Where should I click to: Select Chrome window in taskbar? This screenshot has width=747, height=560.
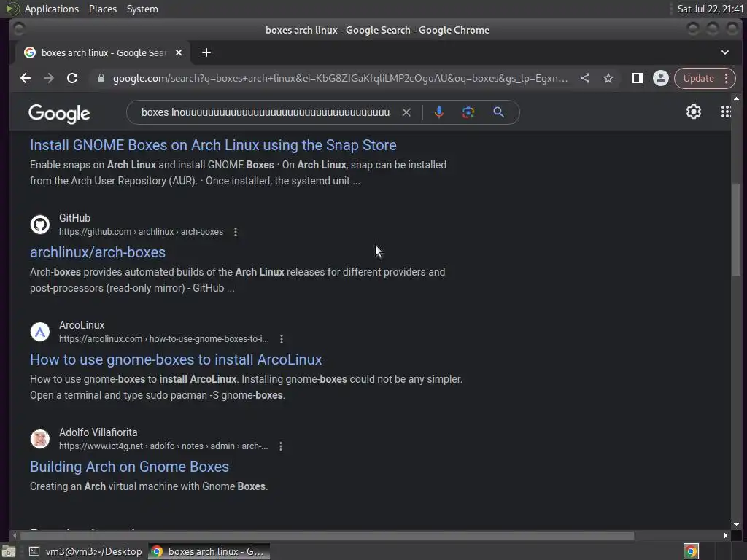[x=209, y=551]
